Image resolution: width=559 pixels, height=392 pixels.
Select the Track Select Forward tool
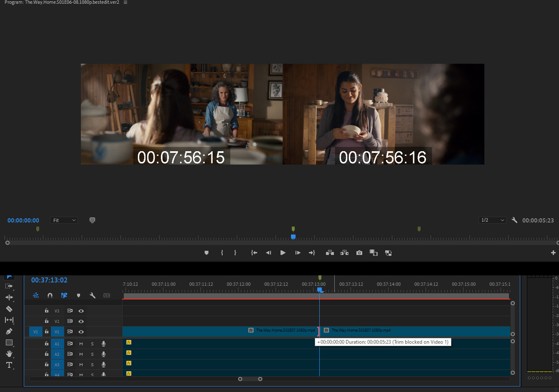point(9,286)
